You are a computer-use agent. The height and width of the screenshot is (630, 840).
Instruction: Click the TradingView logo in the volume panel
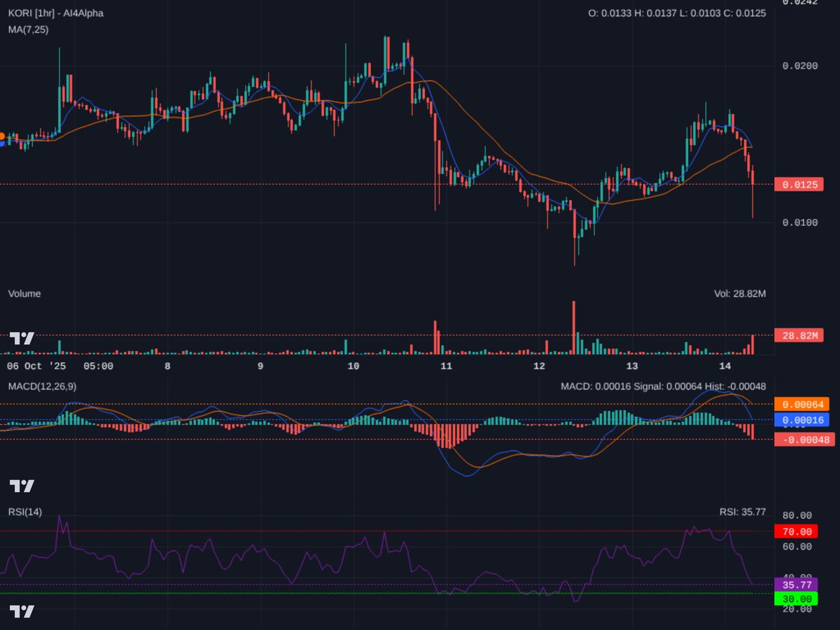point(20,338)
